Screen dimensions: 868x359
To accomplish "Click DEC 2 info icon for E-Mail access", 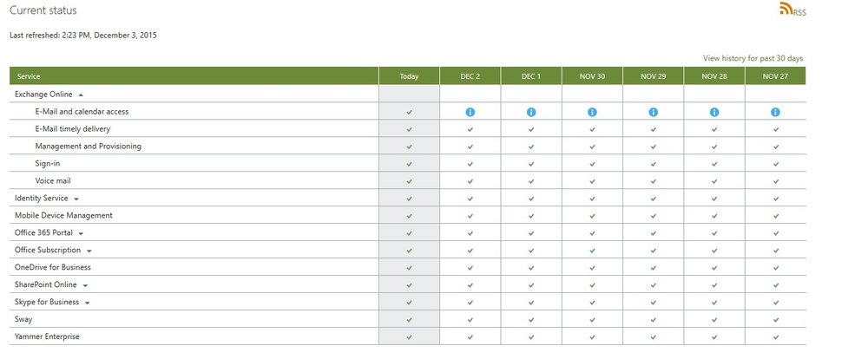I will point(470,112).
